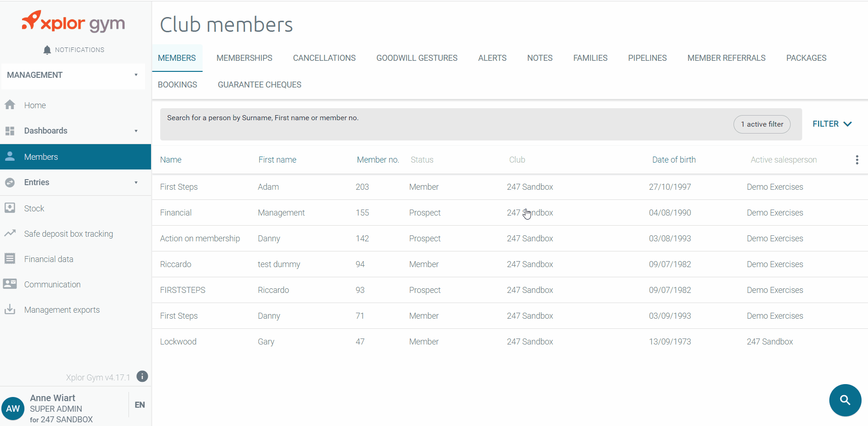This screenshot has height=426, width=868.
Task: Select the Home icon in the sidebar
Action: 10,105
